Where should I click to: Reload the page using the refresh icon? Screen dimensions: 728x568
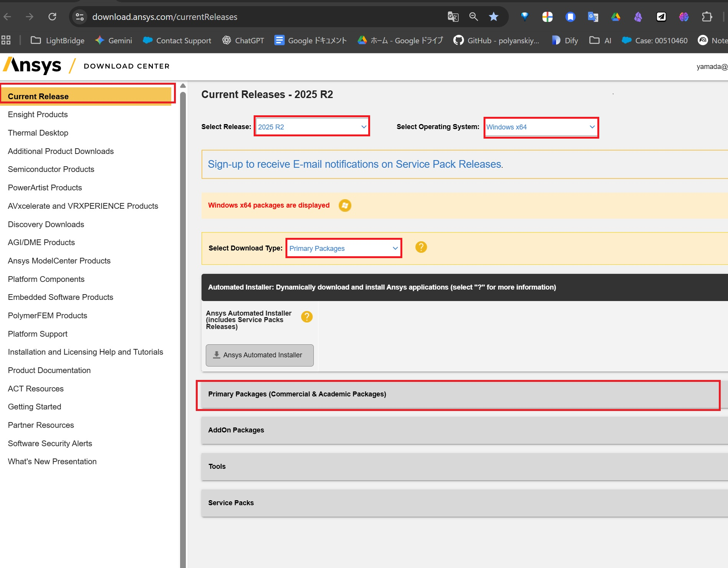52,17
